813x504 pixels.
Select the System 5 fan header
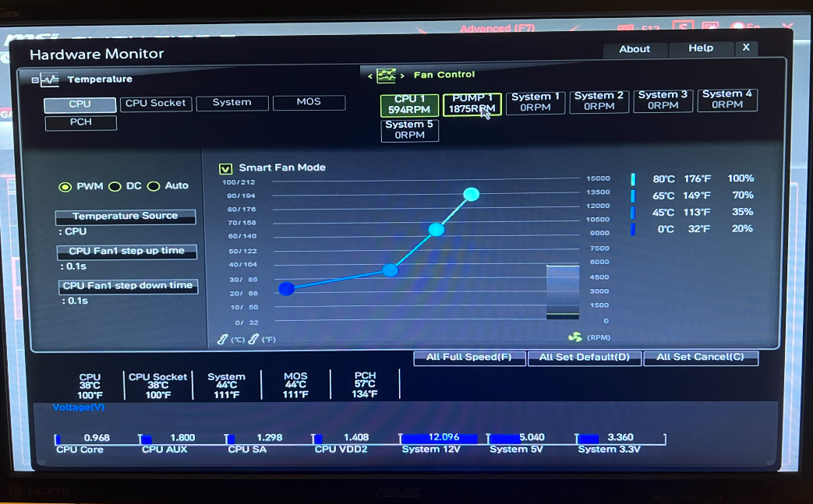tap(409, 130)
